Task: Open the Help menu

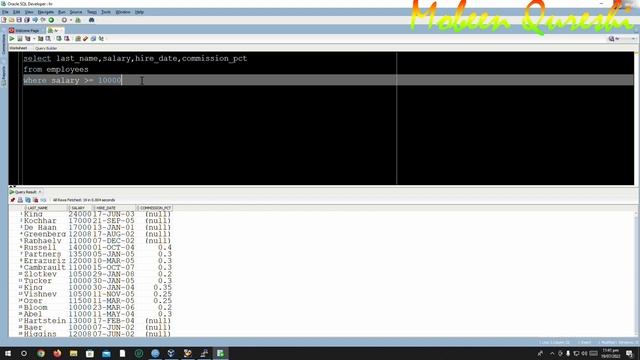Action: tap(139, 12)
